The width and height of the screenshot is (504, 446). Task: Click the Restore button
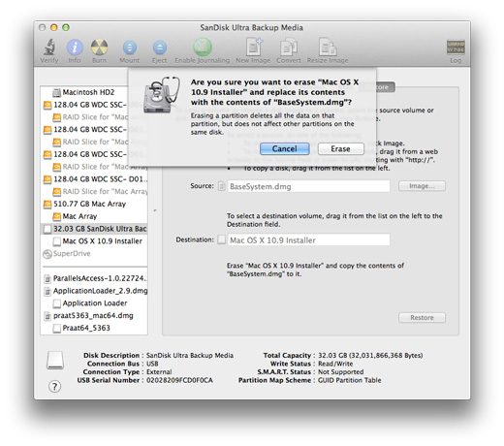click(x=422, y=317)
